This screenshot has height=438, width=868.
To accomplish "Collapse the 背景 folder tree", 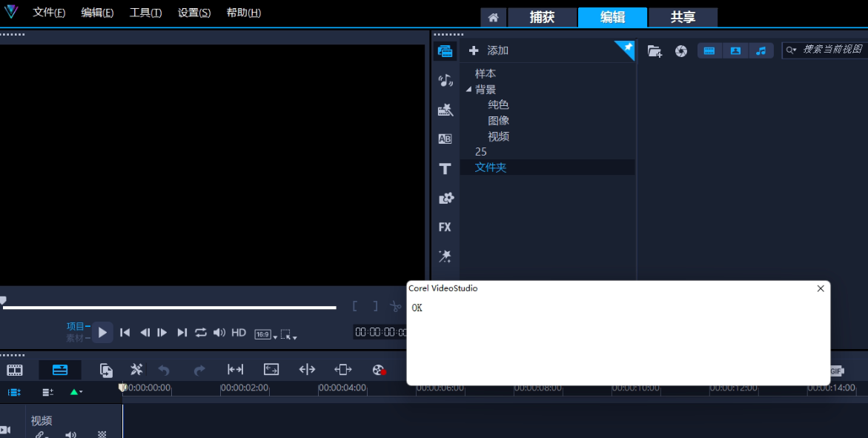I will click(468, 90).
